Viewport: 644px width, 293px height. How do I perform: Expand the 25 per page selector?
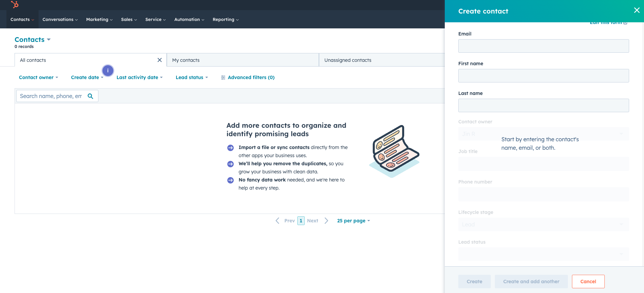click(x=353, y=221)
